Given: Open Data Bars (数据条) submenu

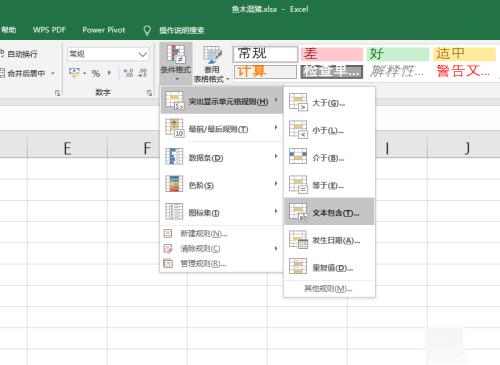Looking at the screenshot, I should click(222, 157).
